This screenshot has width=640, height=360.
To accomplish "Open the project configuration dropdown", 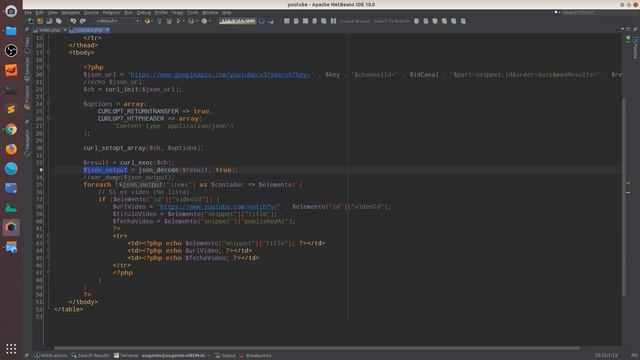I will [118, 21].
